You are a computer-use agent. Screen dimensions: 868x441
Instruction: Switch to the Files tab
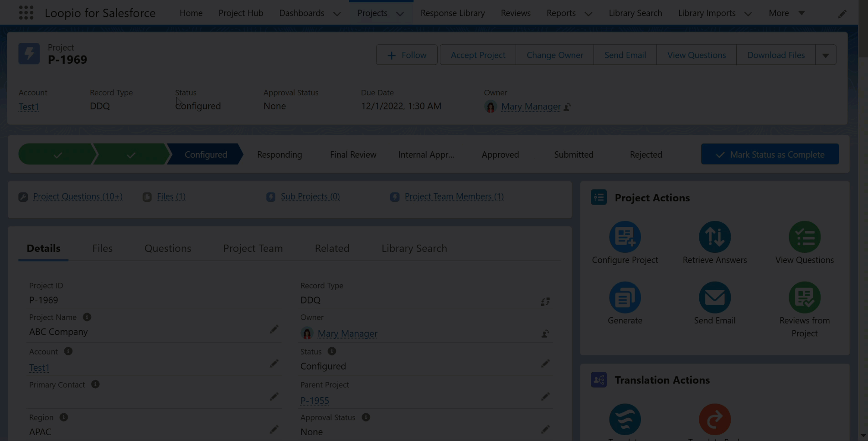click(102, 248)
